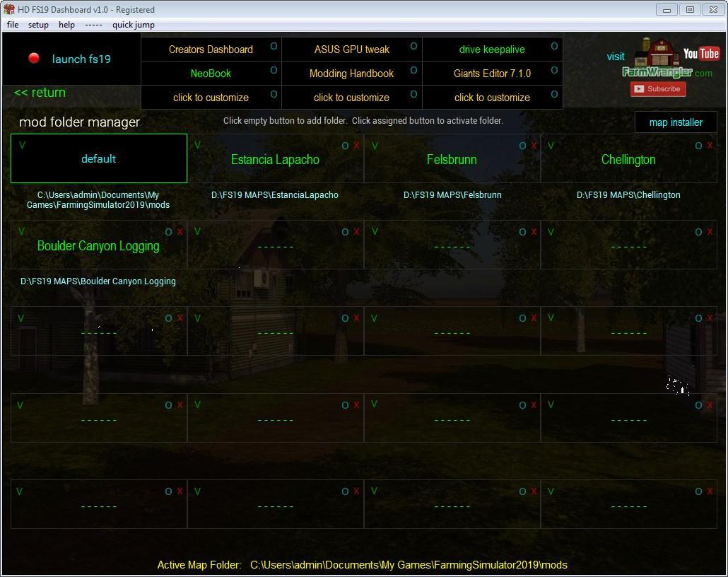
Task: Click the V icon on Boulder Canyon Logging
Action: tap(21, 231)
